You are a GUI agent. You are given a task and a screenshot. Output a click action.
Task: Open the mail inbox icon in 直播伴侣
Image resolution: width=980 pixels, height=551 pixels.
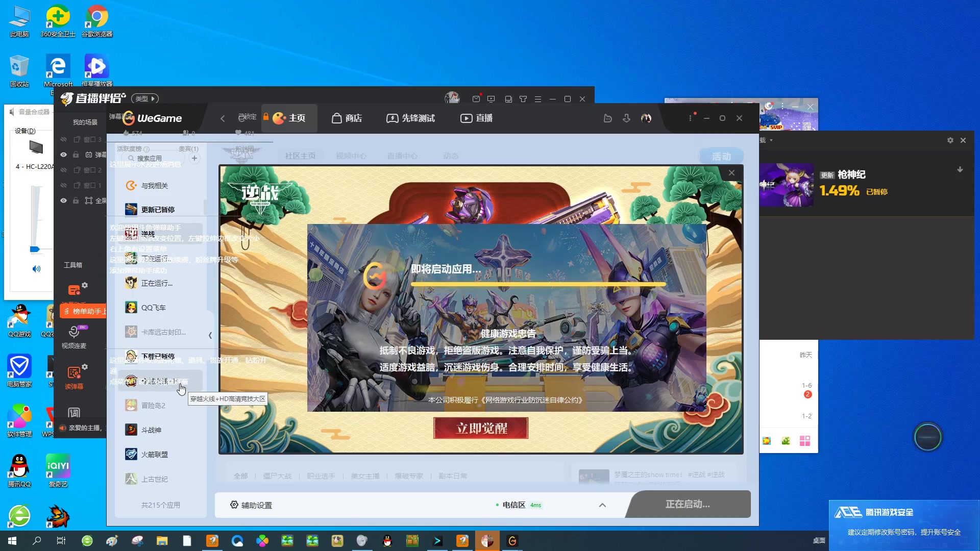pos(476,99)
